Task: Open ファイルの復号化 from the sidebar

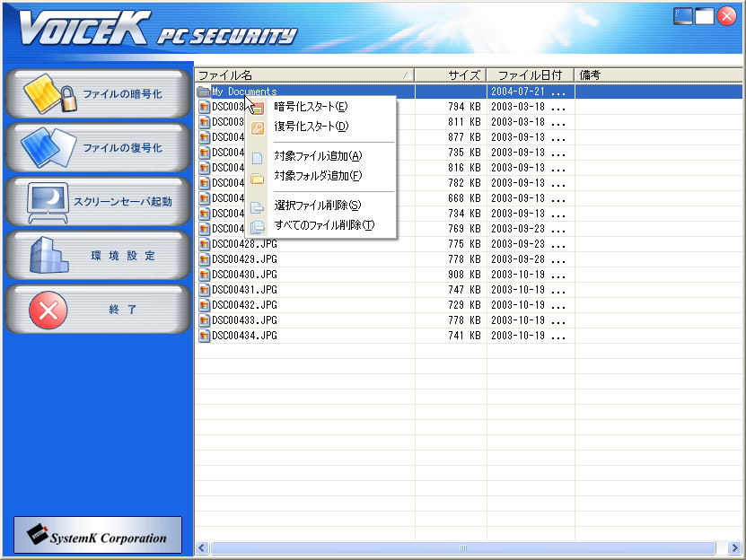Action: pyautogui.click(x=98, y=147)
